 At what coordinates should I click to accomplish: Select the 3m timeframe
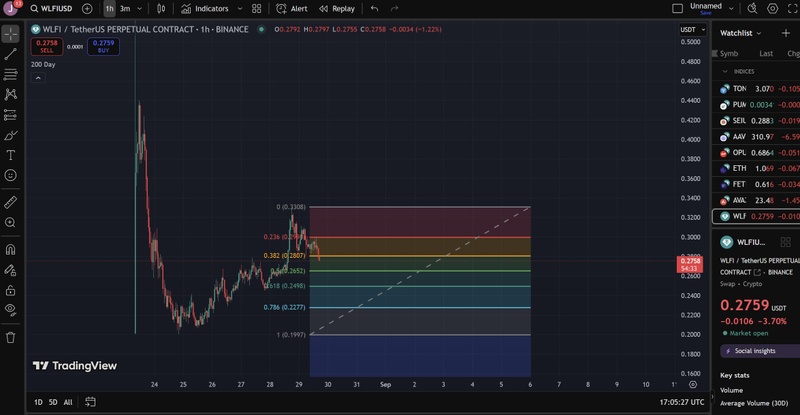click(125, 9)
